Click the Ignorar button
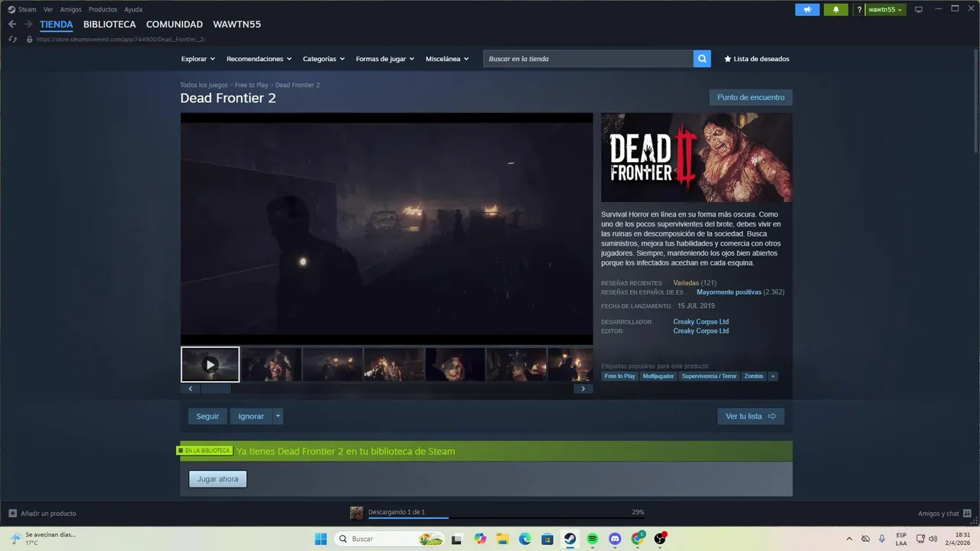 click(x=251, y=416)
